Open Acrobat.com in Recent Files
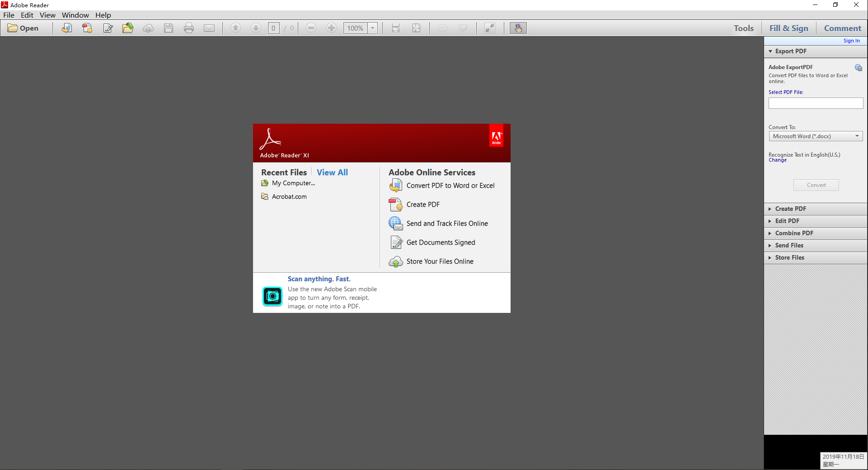 tap(284, 196)
